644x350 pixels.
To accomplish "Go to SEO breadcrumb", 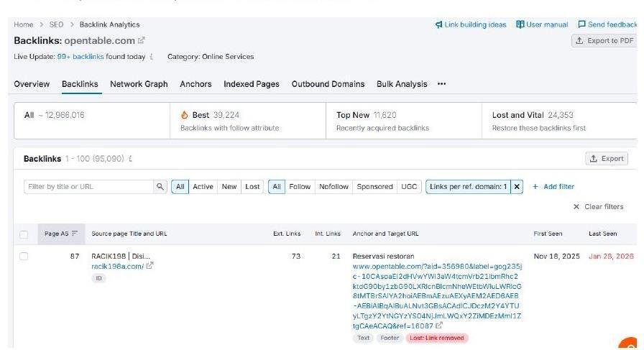I will pos(56,24).
